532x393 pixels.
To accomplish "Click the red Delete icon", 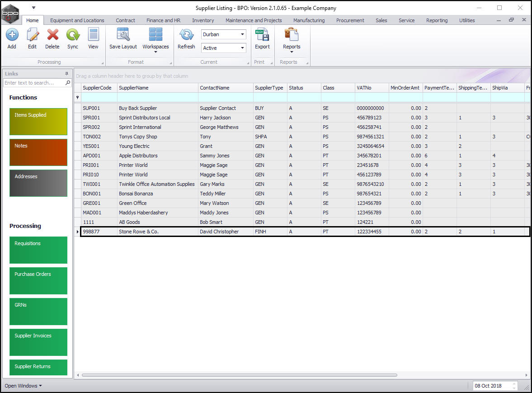I will (x=52, y=35).
